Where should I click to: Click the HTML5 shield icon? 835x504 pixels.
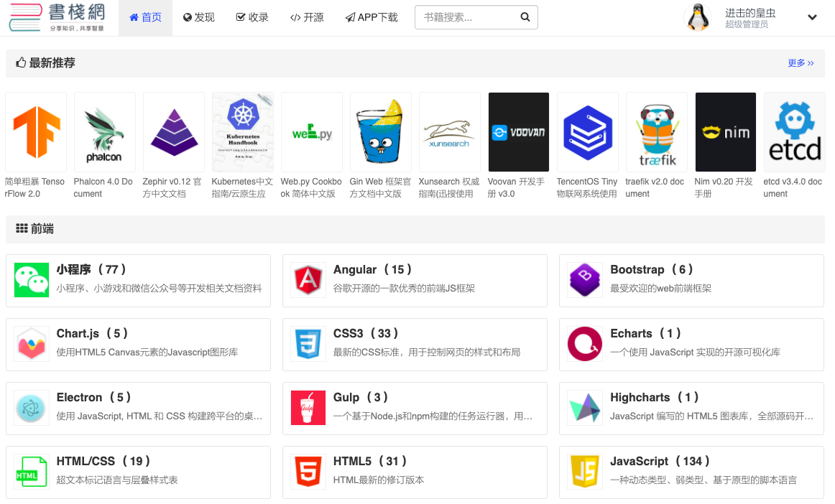[x=308, y=472]
